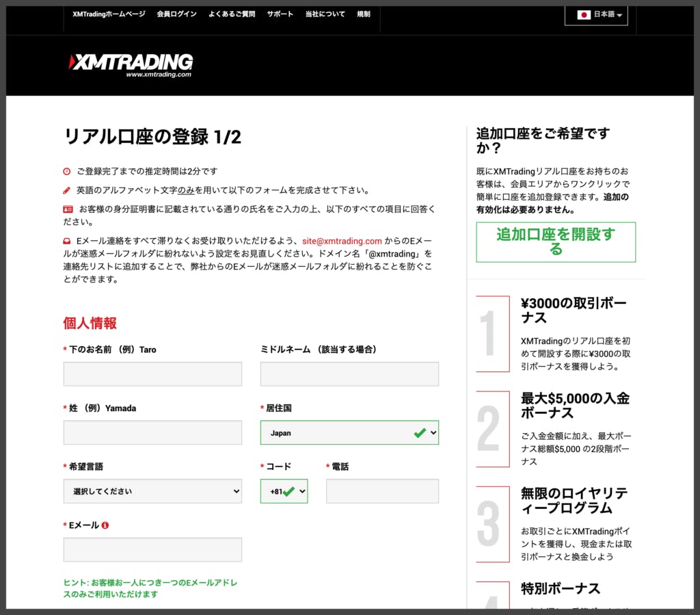Click the 特別ボーナス heading
This screenshot has width=700, height=615.
pos(561,588)
